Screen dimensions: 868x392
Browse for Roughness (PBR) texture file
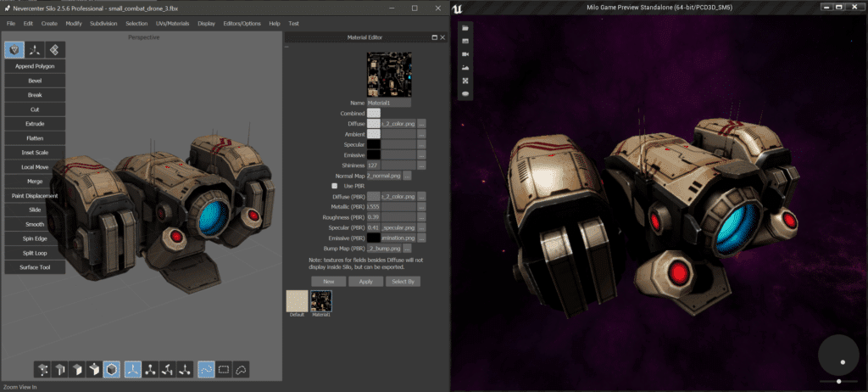(x=421, y=217)
